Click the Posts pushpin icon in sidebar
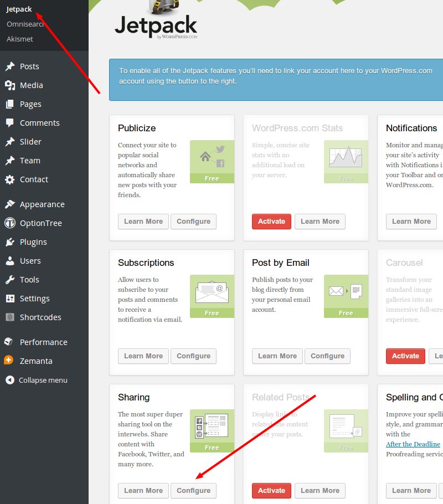443x504 pixels. pos(10,66)
